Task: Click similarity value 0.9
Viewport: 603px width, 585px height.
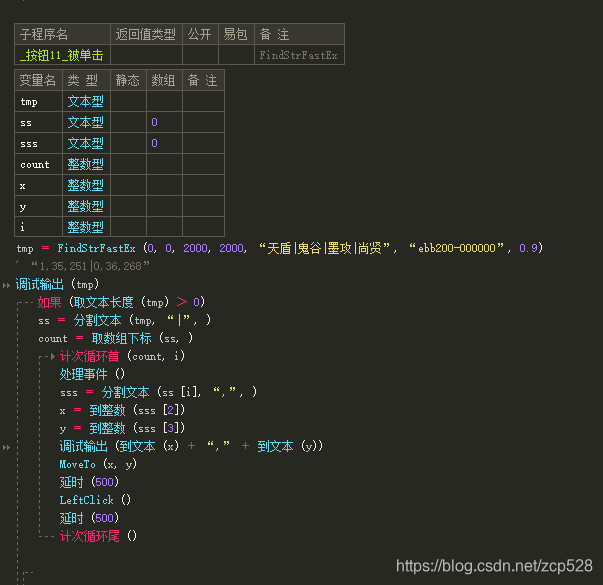Action: click(x=528, y=248)
